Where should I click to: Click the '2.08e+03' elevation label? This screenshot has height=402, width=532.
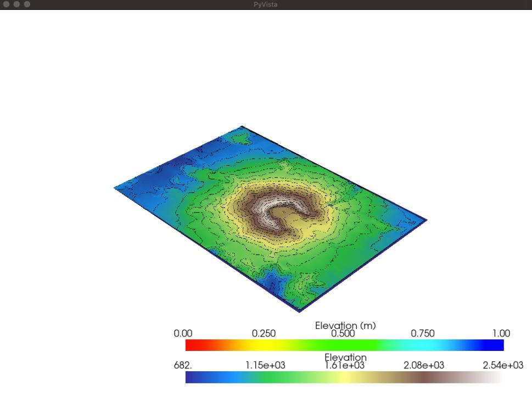pyautogui.click(x=424, y=365)
